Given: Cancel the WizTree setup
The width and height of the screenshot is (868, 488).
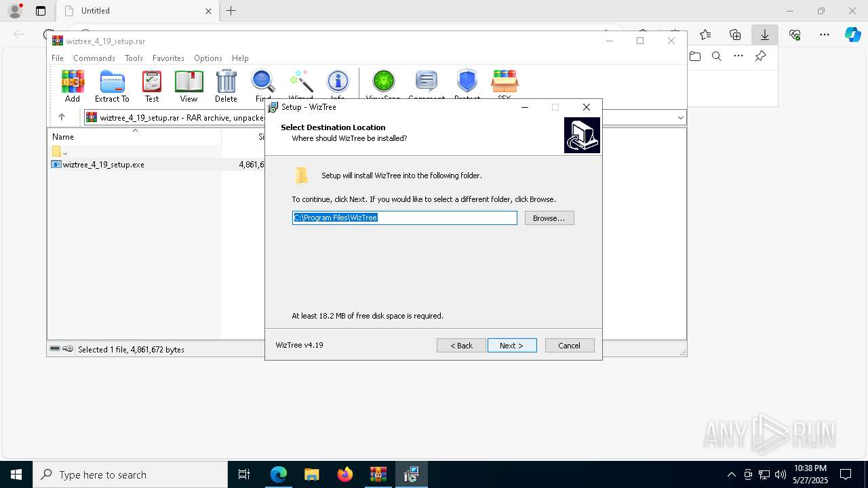Looking at the screenshot, I should pos(570,346).
